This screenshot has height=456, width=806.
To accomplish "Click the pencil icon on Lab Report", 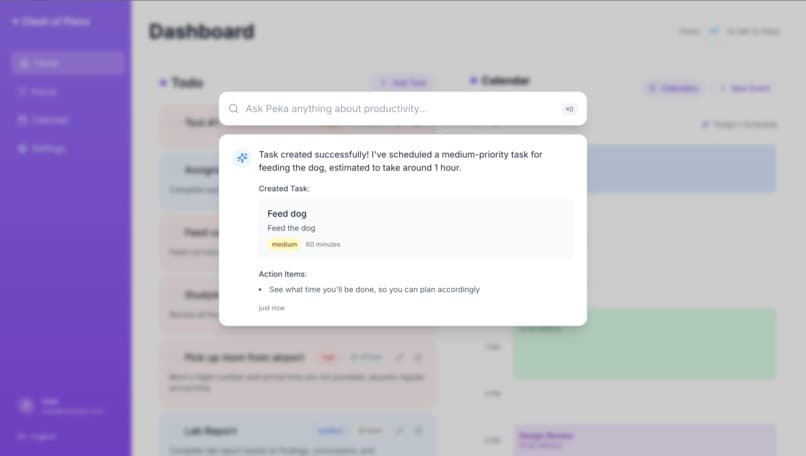I will [399, 430].
